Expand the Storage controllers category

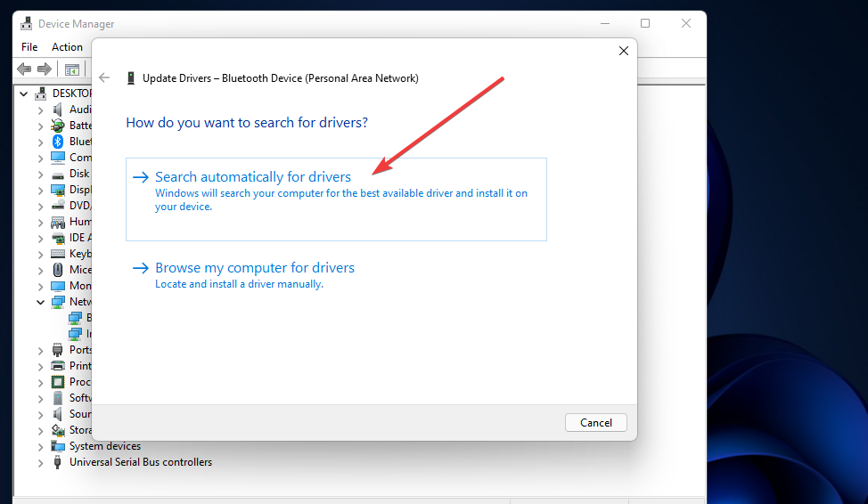40,430
